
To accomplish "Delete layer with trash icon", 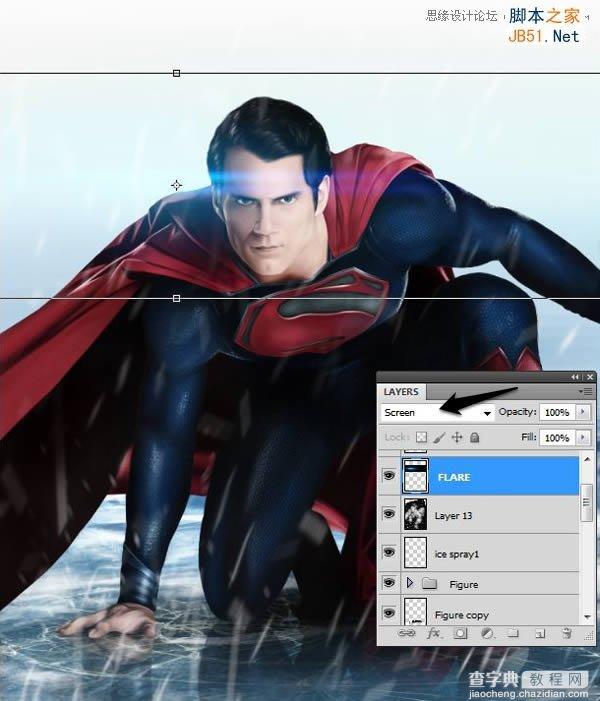I will (x=566, y=633).
